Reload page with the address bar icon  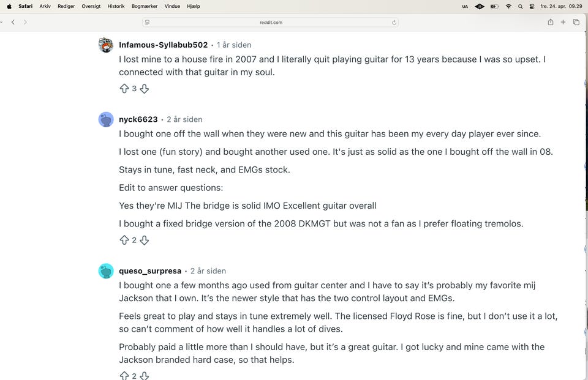point(394,23)
